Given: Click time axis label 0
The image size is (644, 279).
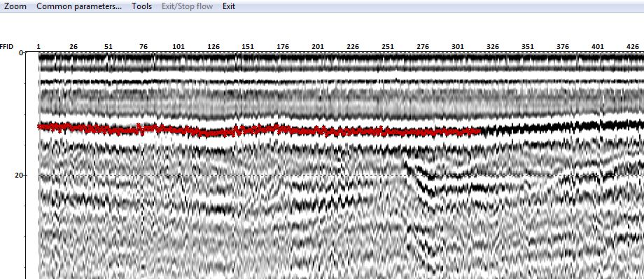Looking at the screenshot, I should point(21,52).
